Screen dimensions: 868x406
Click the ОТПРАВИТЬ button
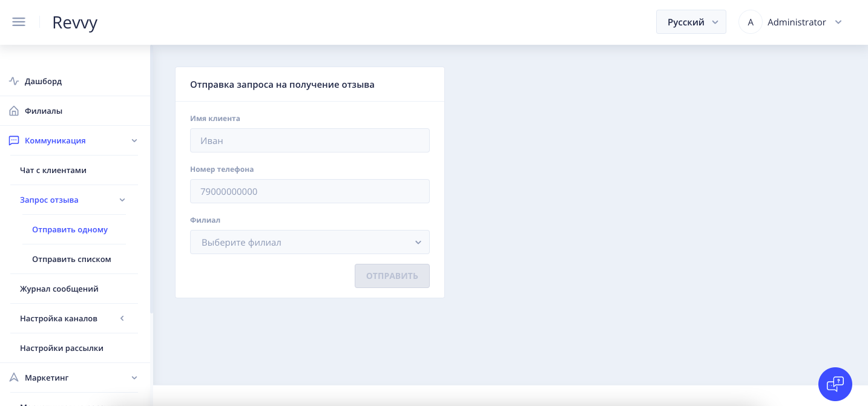click(x=392, y=276)
